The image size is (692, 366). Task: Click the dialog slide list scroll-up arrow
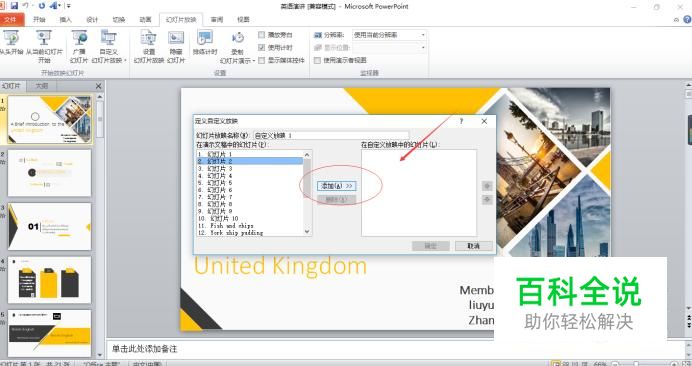pyautogui.click(x=308, y=154)
